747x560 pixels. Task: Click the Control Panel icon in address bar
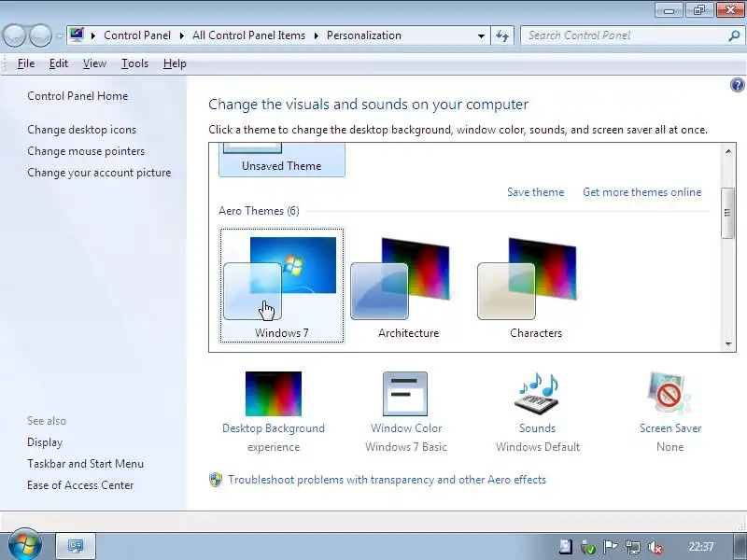click(x=77, y=35)
